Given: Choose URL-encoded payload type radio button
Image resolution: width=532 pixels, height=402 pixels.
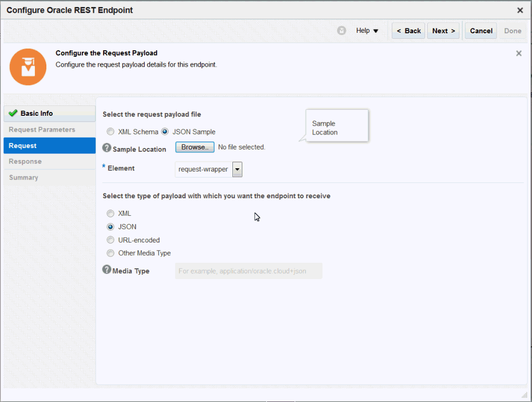Looking at the screenshot, I should point(110,240).
